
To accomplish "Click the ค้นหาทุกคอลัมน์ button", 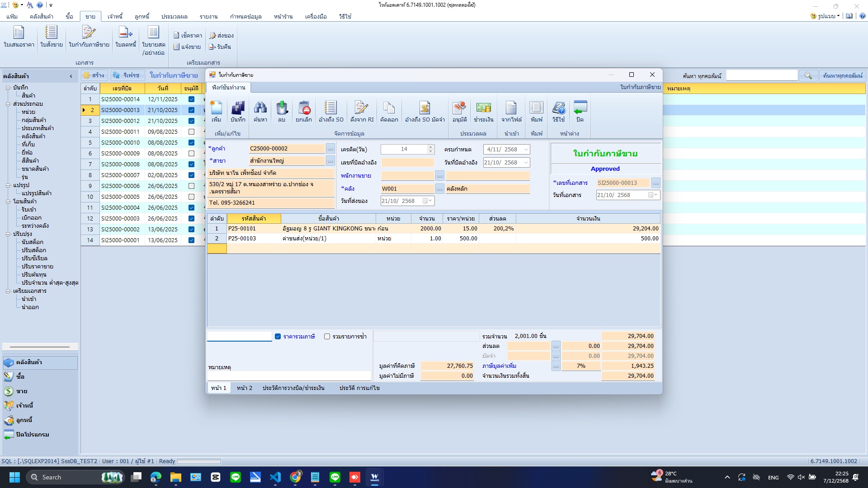I will tap(842, 76).
